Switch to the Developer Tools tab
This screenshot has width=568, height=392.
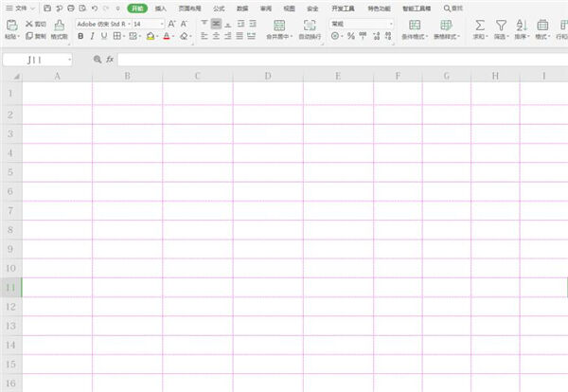(343, 9)
